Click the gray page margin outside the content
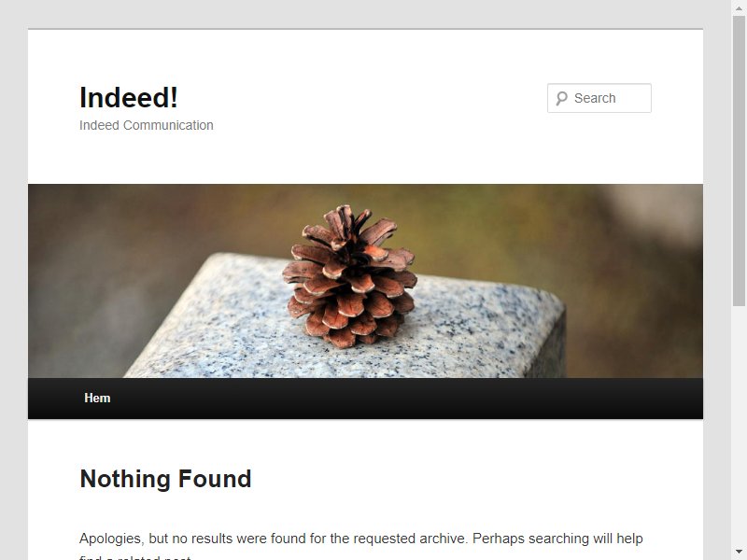Image resolution: width=747 pixels, height=560 pixels. pos(14,286)
